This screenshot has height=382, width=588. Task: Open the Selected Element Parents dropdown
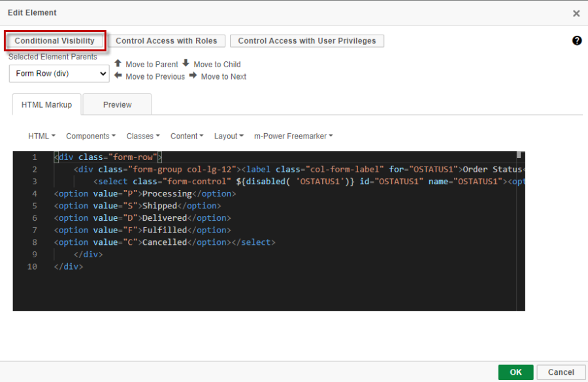coord(59,74)
